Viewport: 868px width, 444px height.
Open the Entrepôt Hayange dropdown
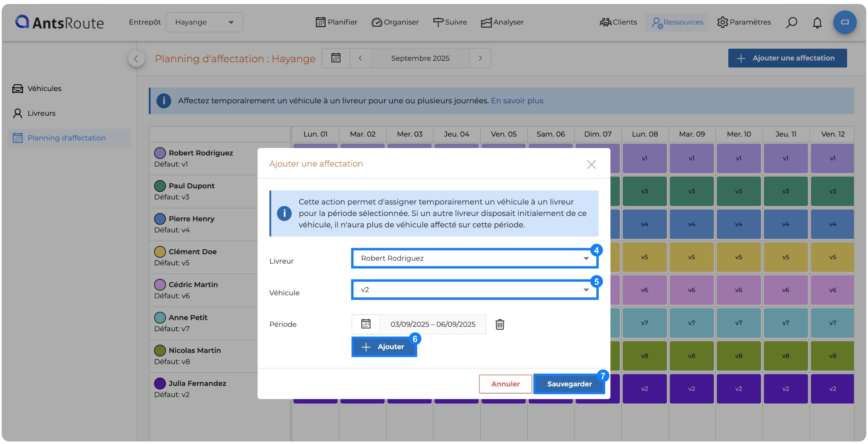click(x=204, y=22)
